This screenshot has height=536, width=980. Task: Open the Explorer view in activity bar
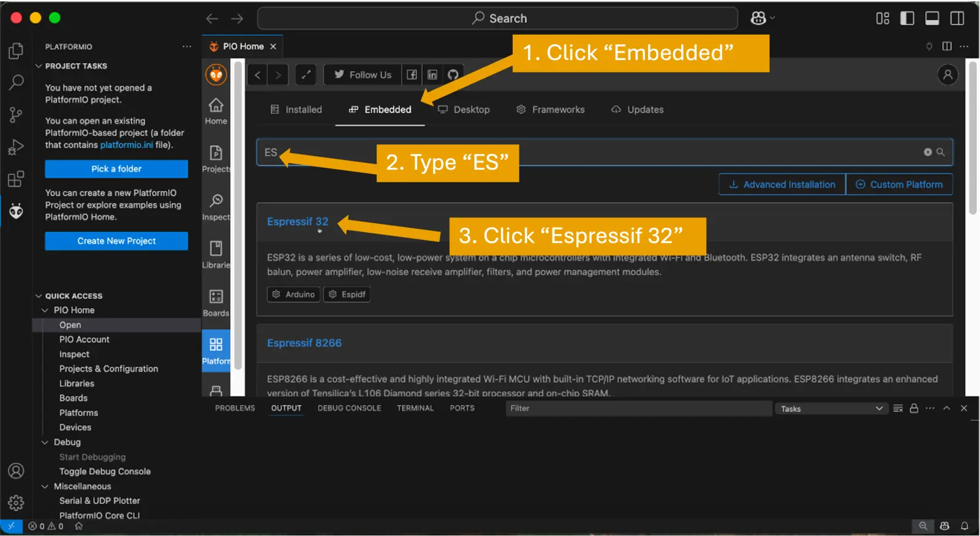(x=16, y=50)
